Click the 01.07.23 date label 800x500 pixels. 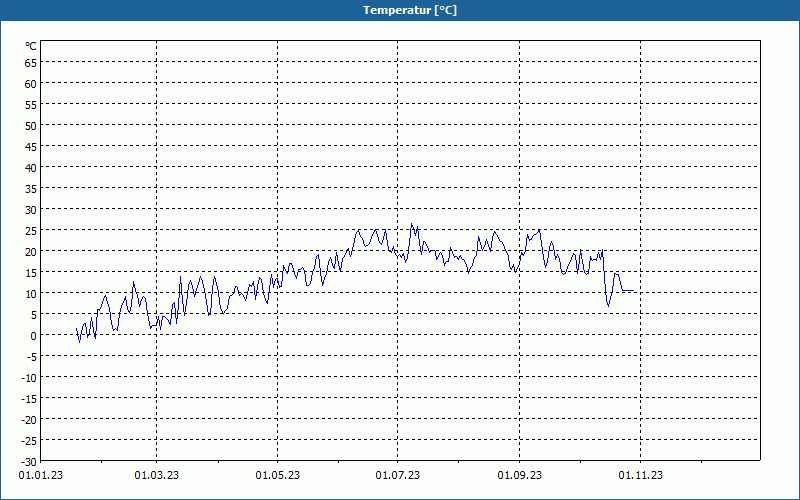pyautogui.click(x=398, y=476)
